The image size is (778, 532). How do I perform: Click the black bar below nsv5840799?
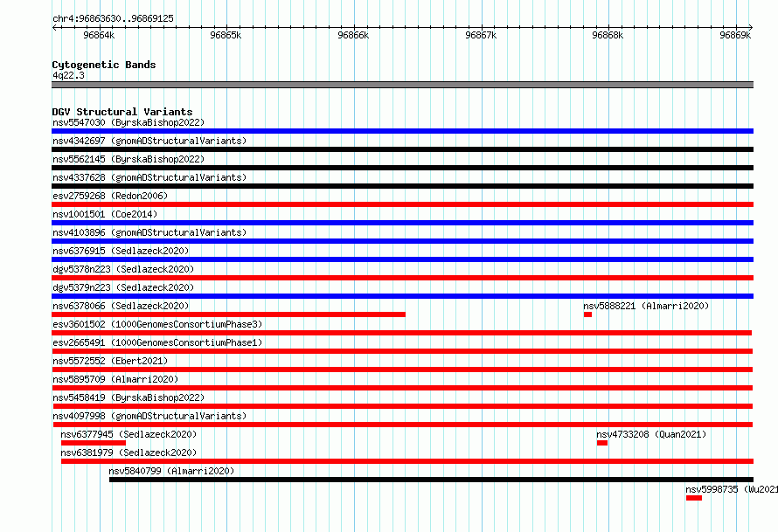(x=431, y=480)
